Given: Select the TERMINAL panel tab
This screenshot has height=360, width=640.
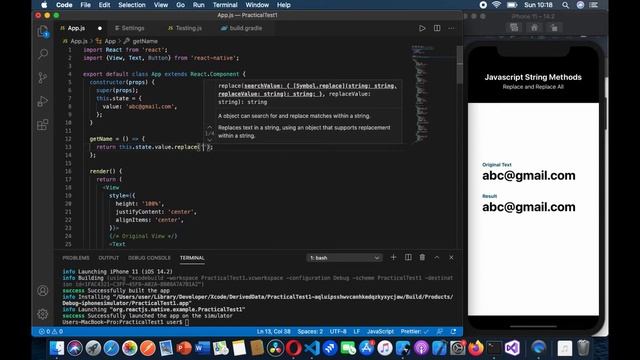Looking at the screenshot, I should (x=192, y=258).
